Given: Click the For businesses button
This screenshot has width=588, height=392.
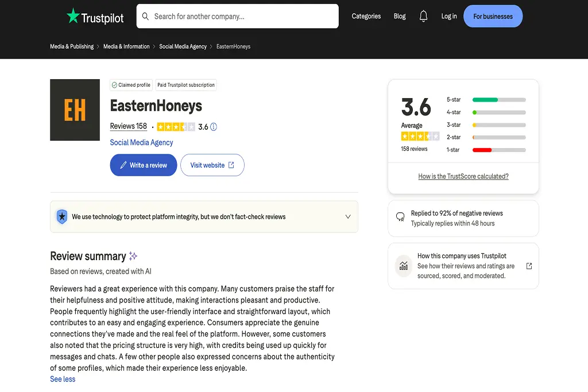Looking at the screenshot, I should [493, 16].
